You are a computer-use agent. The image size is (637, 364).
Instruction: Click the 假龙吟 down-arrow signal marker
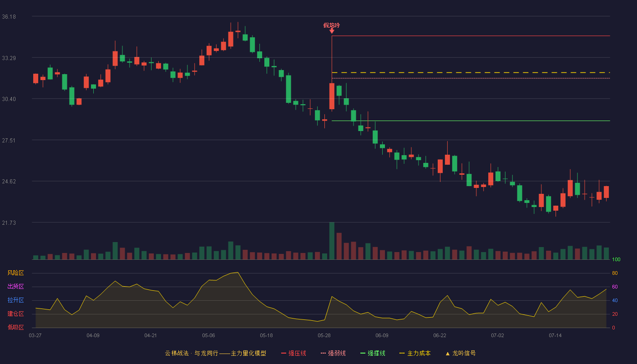tap(332, 30)
